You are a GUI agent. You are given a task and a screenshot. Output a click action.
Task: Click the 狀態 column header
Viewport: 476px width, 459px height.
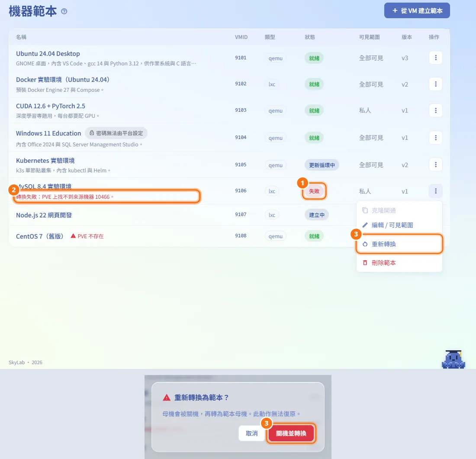(310, 37)
